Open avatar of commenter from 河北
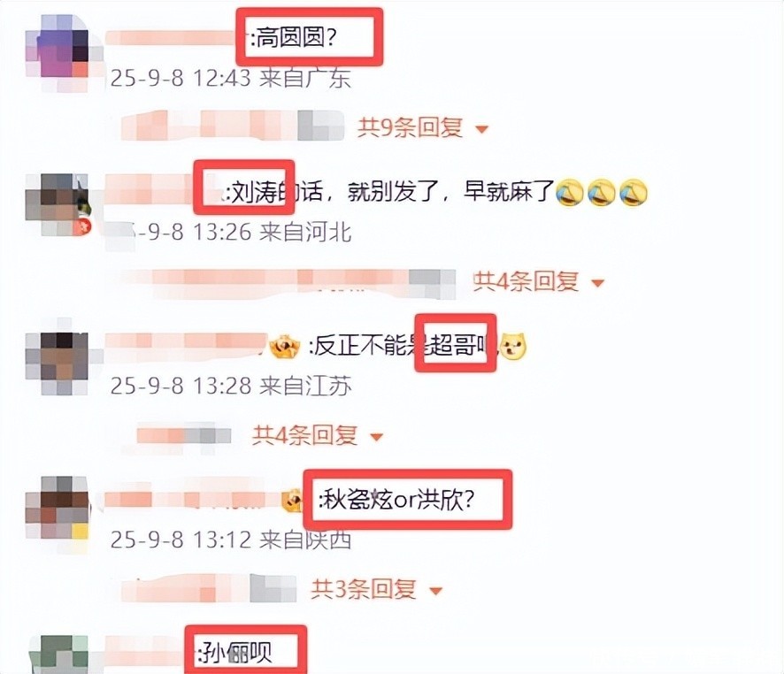 [x=57, y=205]
